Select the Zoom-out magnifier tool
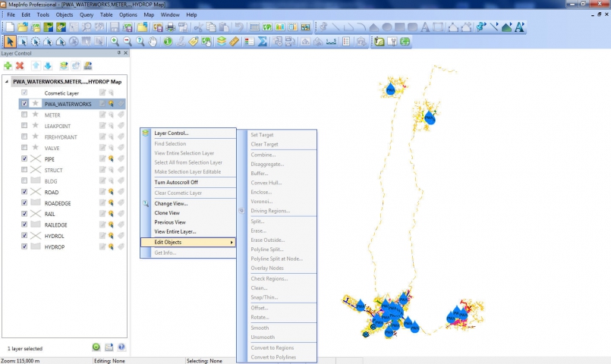Viewport: 611px width, 364px height. pyautogui.click(x=128, y=41)
